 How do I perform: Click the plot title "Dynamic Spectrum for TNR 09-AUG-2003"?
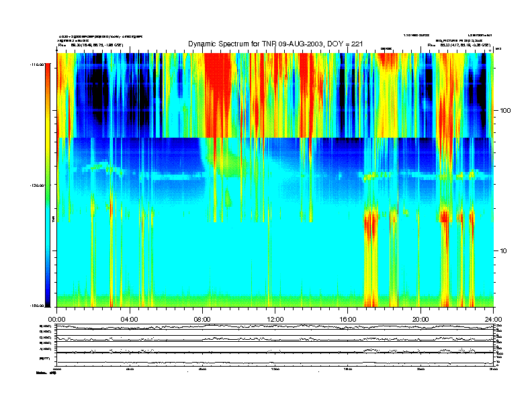click(x=275, y=44)
